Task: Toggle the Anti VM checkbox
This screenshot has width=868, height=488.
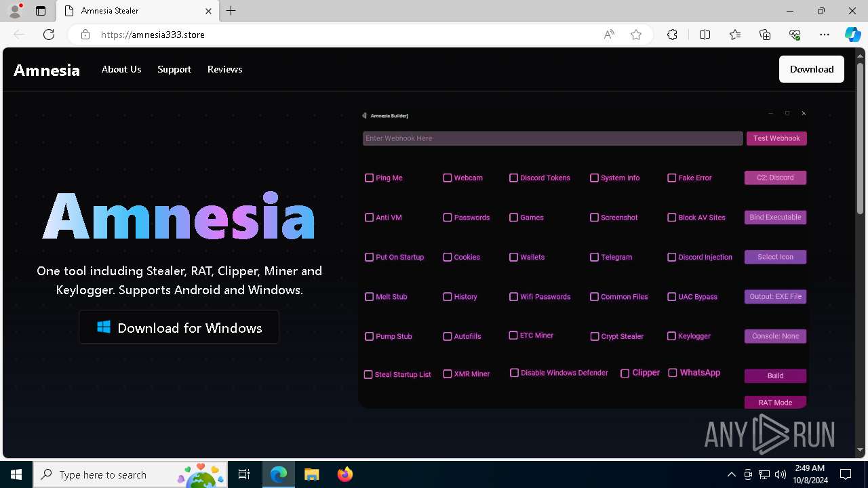Action: pos(369,218)
